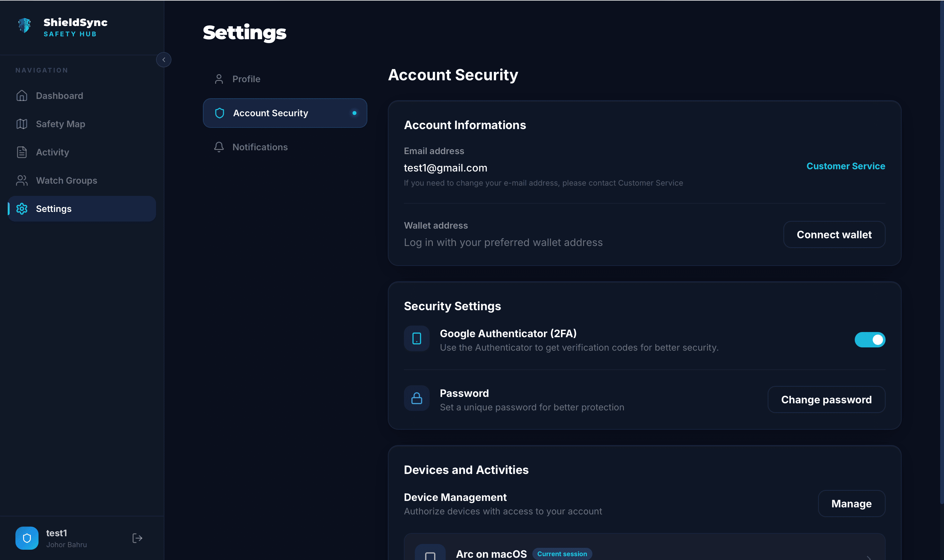Click the logout icon beside test1
Image resolution: width=944 pixels, height=560 pixels.
137,538
